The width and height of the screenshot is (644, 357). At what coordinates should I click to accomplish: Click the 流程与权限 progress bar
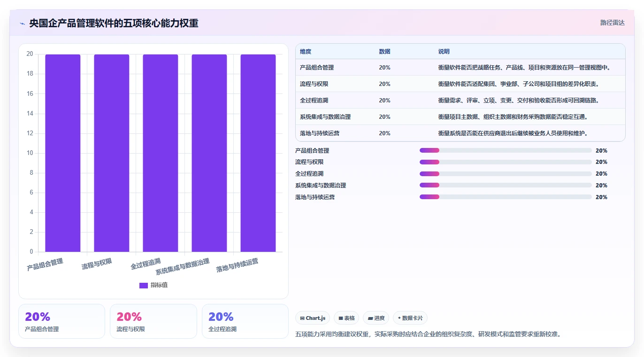(x=506, y=162)
